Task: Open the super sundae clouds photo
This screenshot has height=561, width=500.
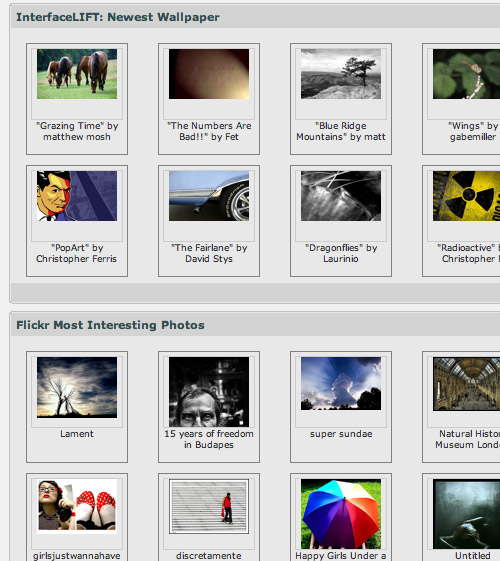Action: pyautogui.click(x=341, y=384)
